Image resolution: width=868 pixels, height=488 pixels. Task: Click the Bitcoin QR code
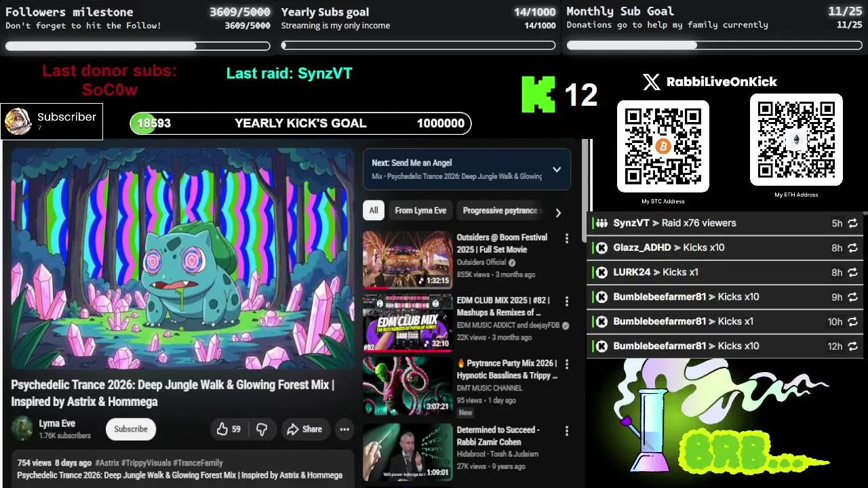(x=663, y=146)
